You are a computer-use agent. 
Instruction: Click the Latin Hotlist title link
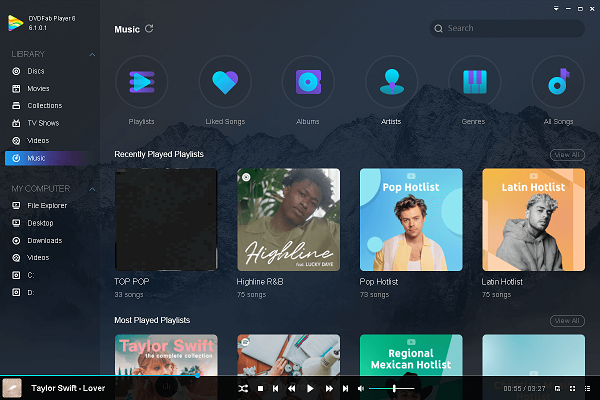point(502,282)
